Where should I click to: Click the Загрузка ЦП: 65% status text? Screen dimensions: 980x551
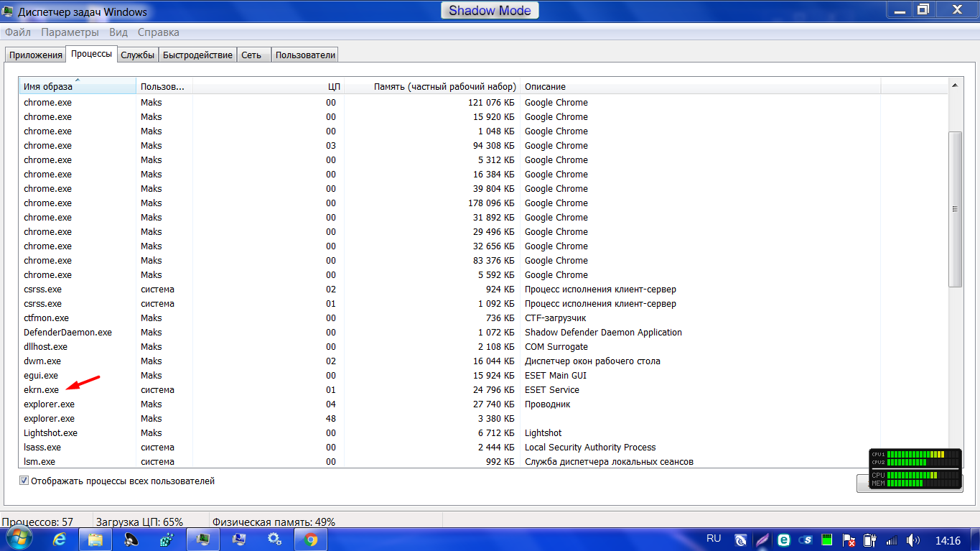point(139,522)
